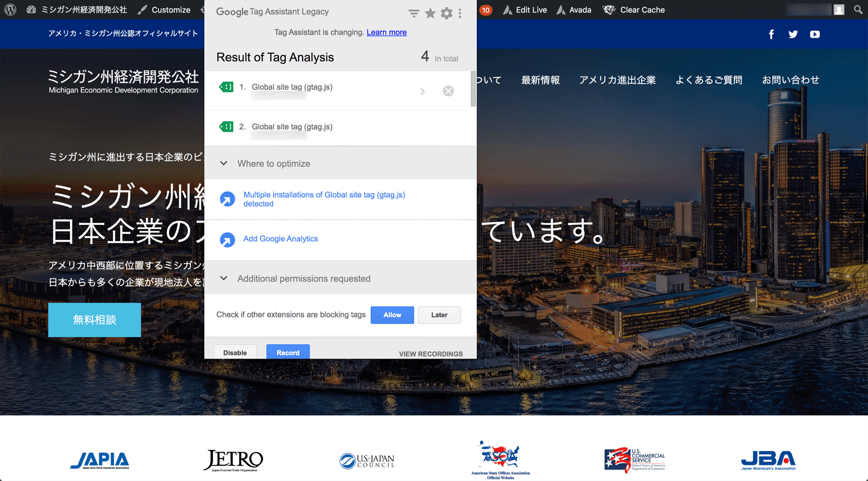Open the WordPress logo menu
This screenshot has height=481, width=868.
(10, 10)
